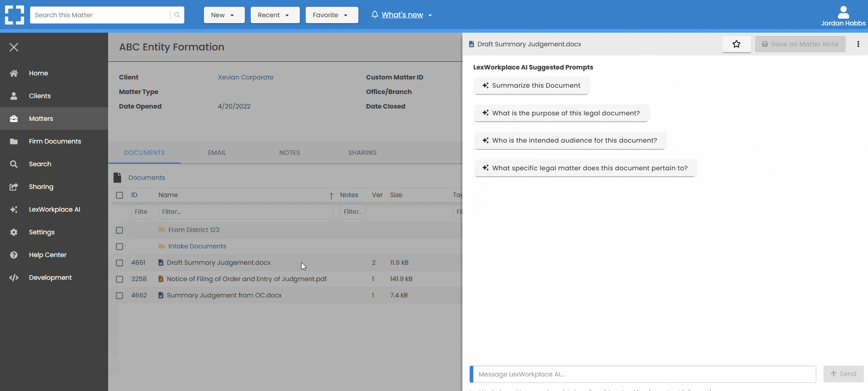Open the Jordan Hobbs user profile icon
This screenshot has height=391, width=868.
843,12
